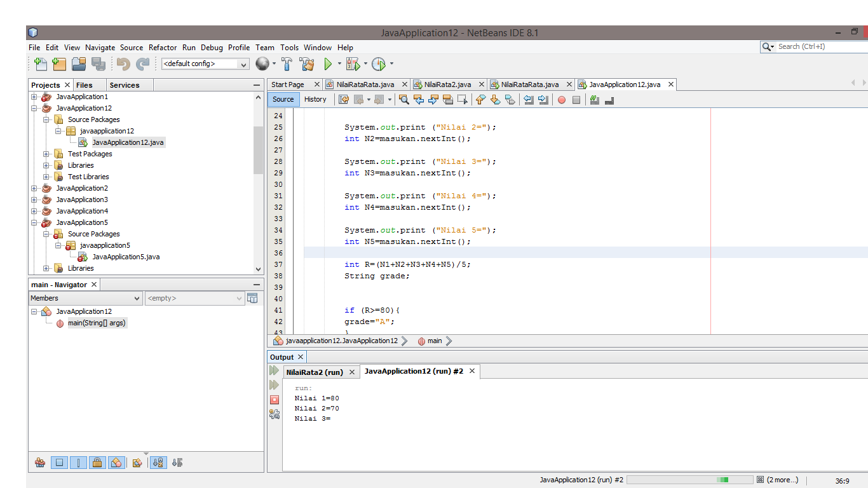Click the Shift Line Right icon
The image size is (868, 488).
543,99
